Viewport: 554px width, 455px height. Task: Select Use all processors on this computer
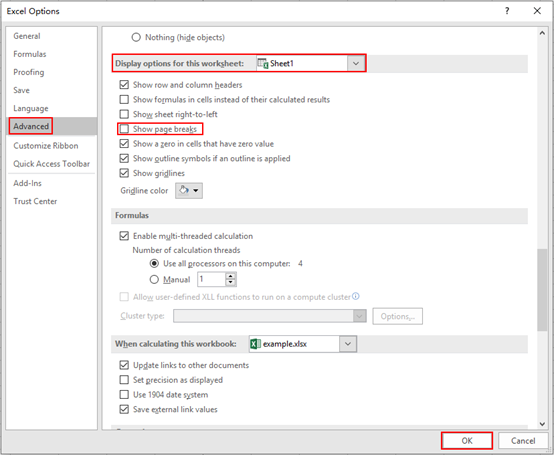[154, 264]
